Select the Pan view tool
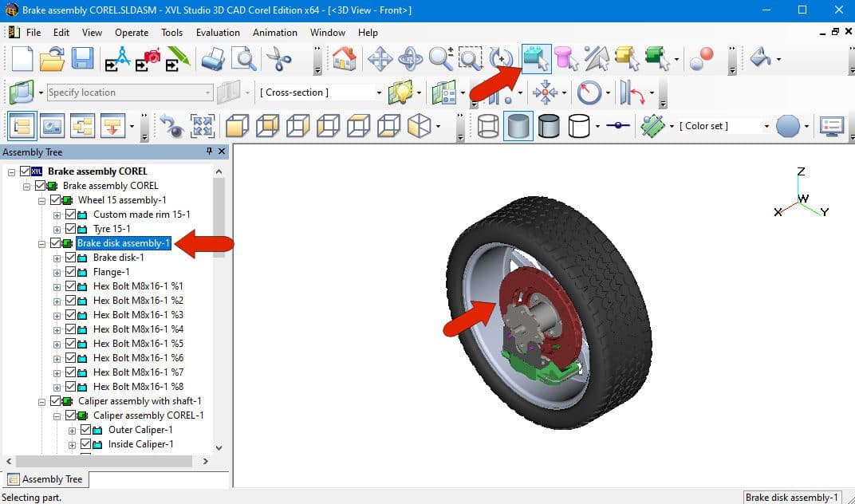Viewport: 855px width, 504px height. pos(380,58)
